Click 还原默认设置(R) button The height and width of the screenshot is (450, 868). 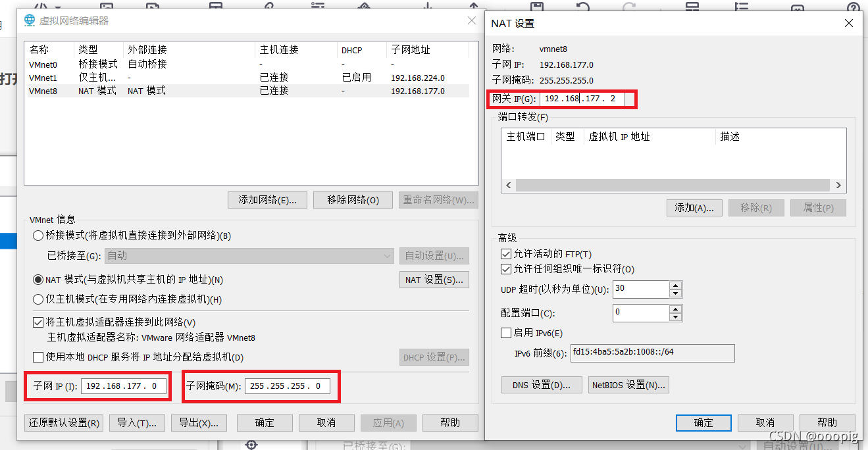pos(64,422)
